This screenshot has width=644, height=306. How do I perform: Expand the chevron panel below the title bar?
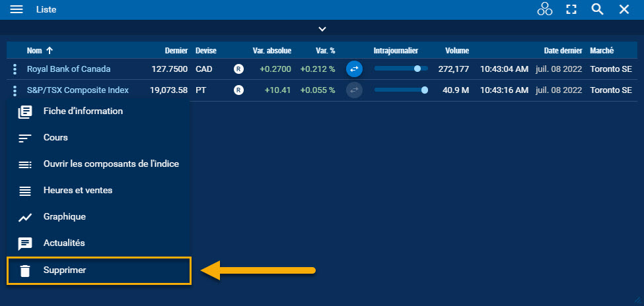tap(322, 28)
